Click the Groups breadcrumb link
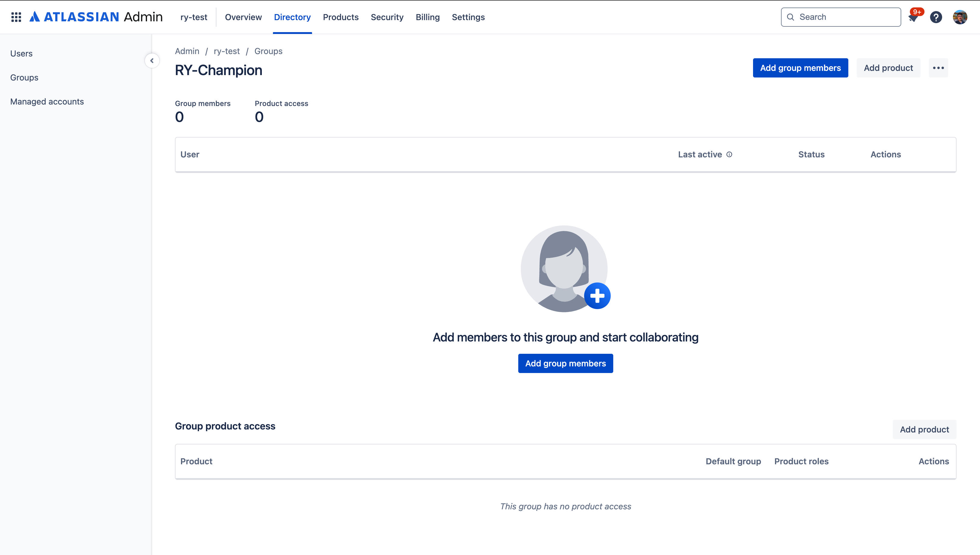980x555 pixels. coord(268,51)
